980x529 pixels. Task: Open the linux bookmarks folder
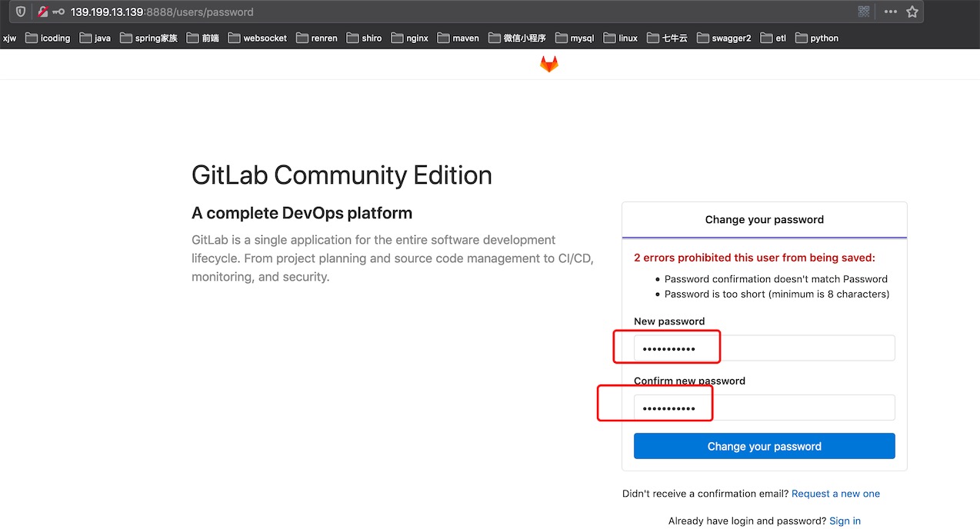pyautogui.click(x=621, y=38)
